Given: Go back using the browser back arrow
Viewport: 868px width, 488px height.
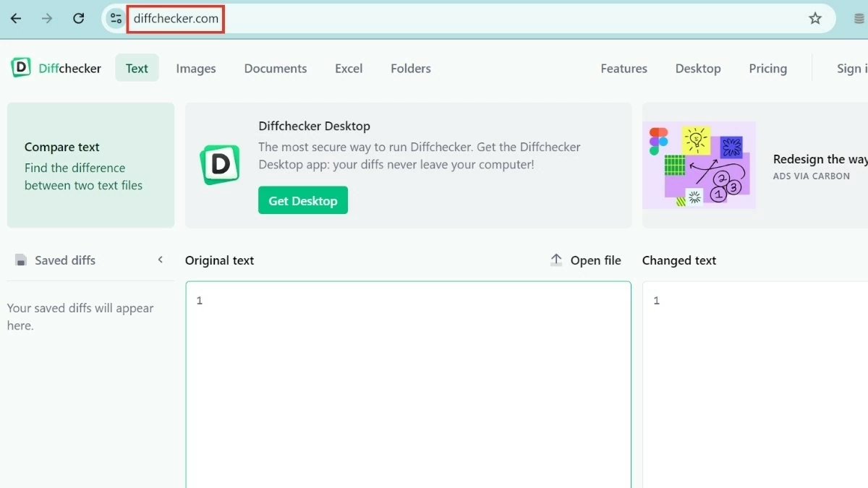Looking at the screenshot, I should [x=16, y=18].
